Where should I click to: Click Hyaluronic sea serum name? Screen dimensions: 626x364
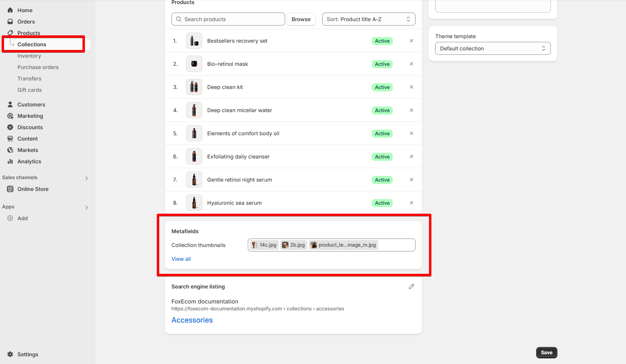(234, 203)
